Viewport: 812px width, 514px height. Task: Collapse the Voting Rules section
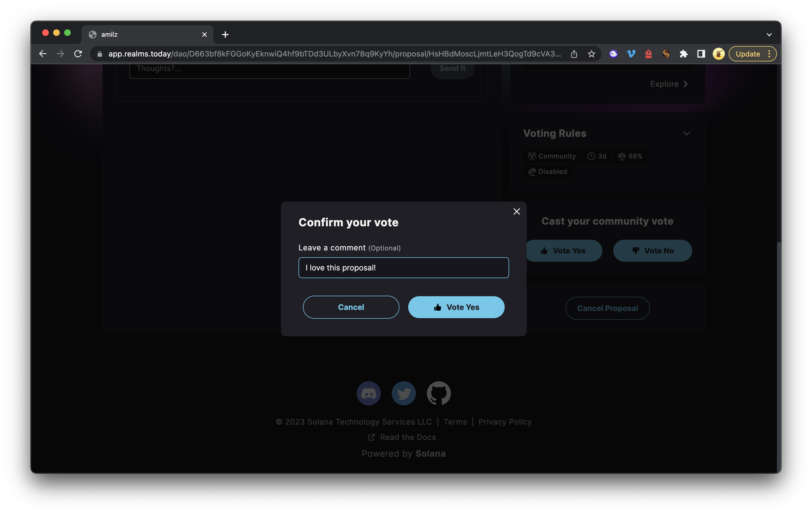[x=686, y=133]
